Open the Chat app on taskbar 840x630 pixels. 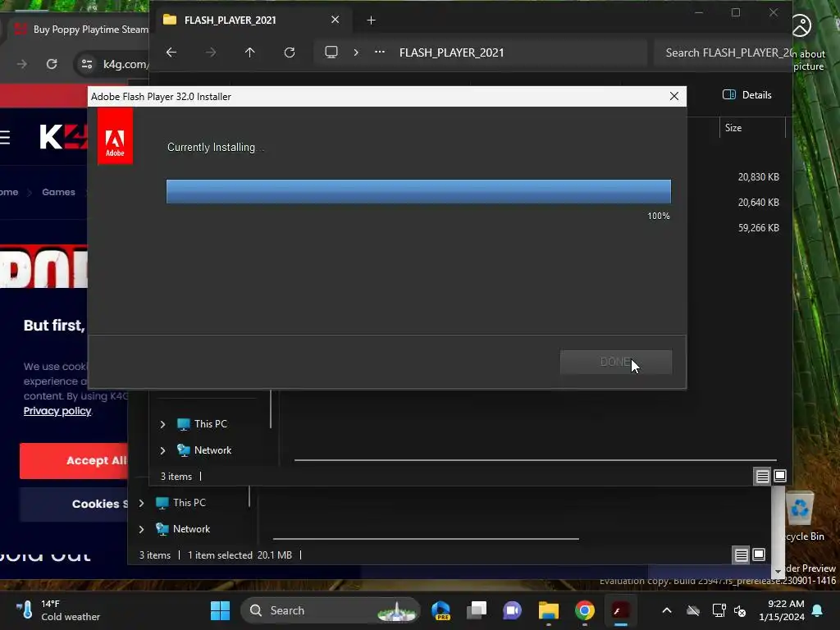pyautogui.click(x=512, y=610)
